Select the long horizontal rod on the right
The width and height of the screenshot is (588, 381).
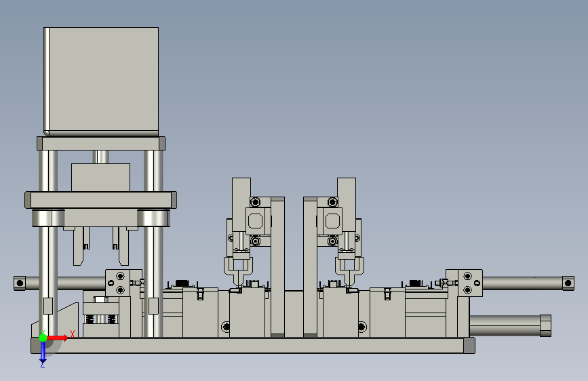point(522,283)
